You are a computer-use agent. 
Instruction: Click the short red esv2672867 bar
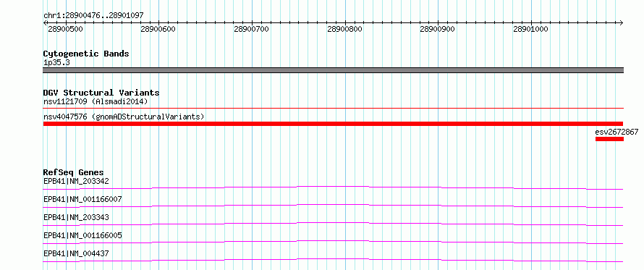(609, 139)
